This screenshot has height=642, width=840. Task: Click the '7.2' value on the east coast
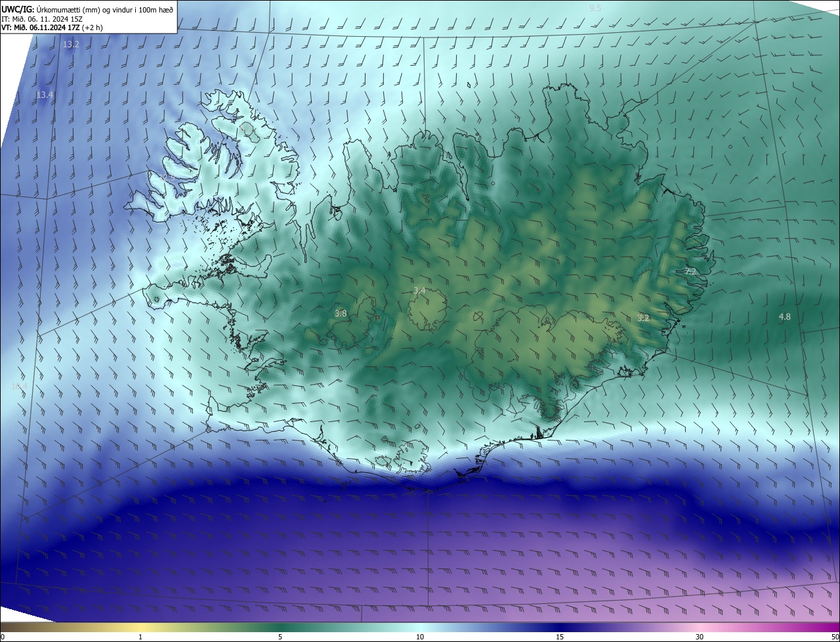690,271
